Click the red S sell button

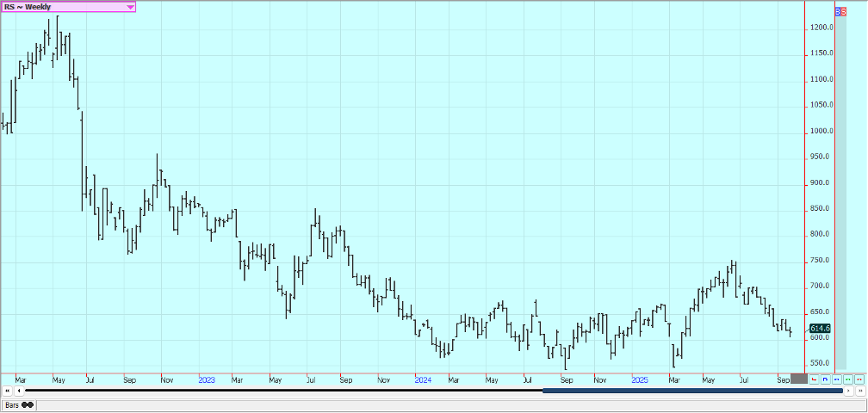[843, 11]
